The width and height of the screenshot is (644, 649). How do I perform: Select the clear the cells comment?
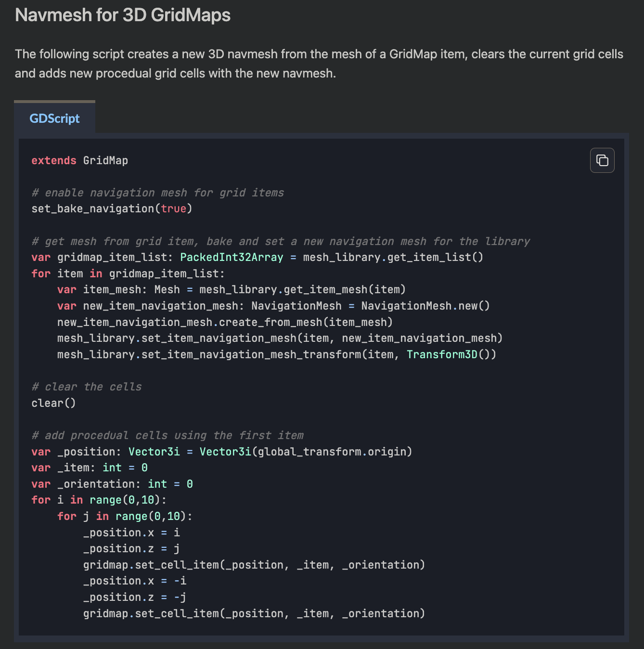pos(87,387)
